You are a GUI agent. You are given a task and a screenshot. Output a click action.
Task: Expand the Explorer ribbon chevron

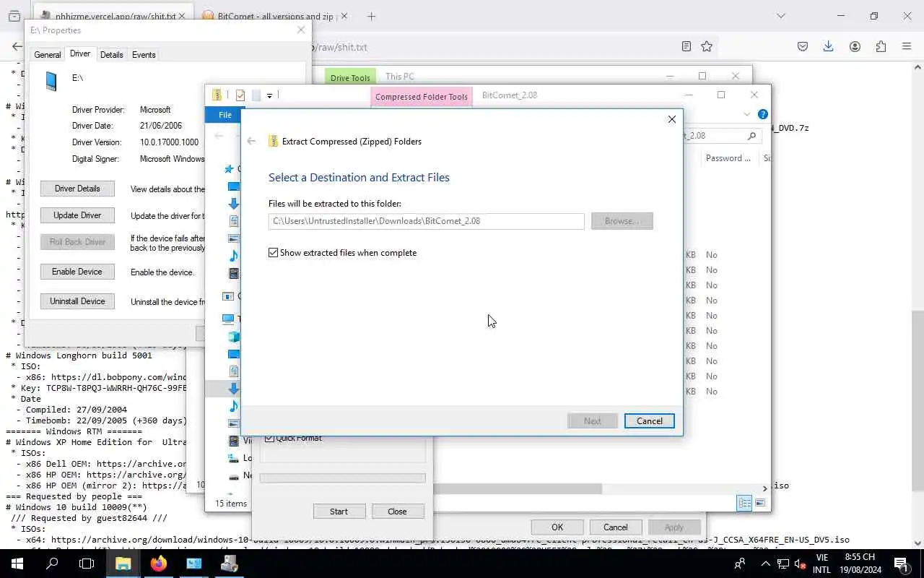click(747, 114)
